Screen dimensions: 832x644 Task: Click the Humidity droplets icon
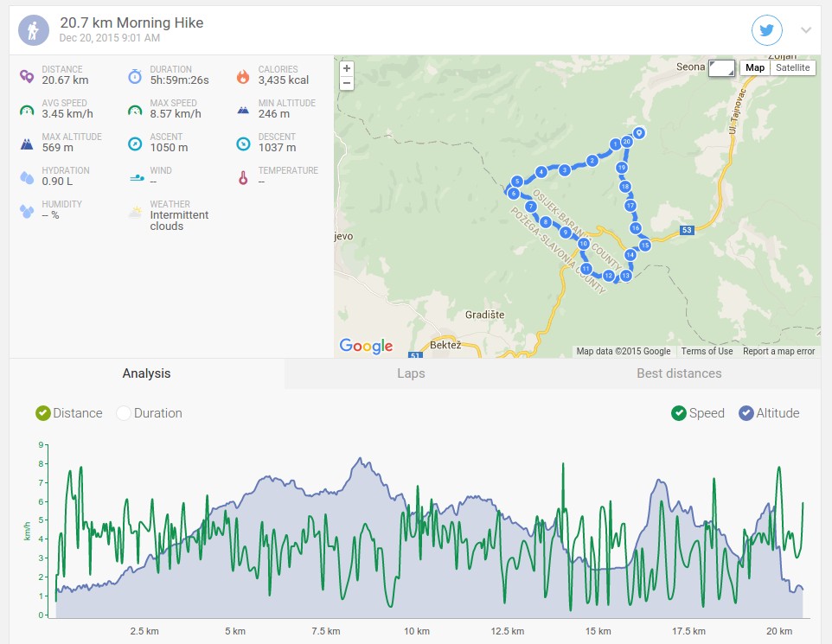pos(27,211)
